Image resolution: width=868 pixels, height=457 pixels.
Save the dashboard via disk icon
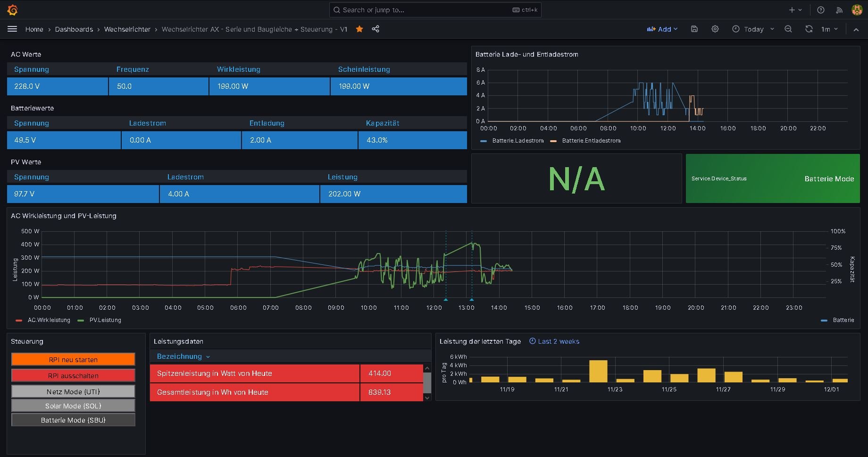(694, 29)
